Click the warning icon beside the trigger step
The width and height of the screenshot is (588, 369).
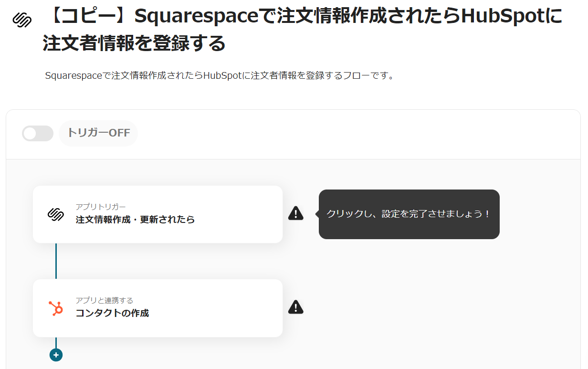tap(296, 213)
